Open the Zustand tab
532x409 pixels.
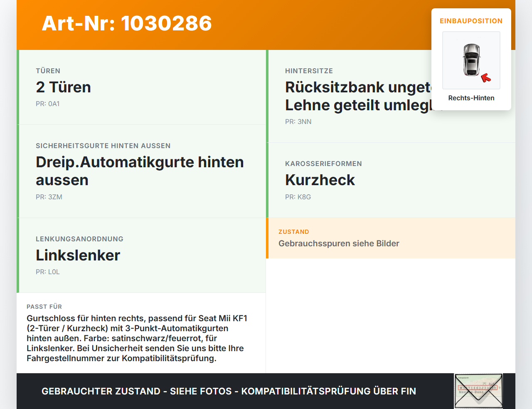(x=294, y=231)
